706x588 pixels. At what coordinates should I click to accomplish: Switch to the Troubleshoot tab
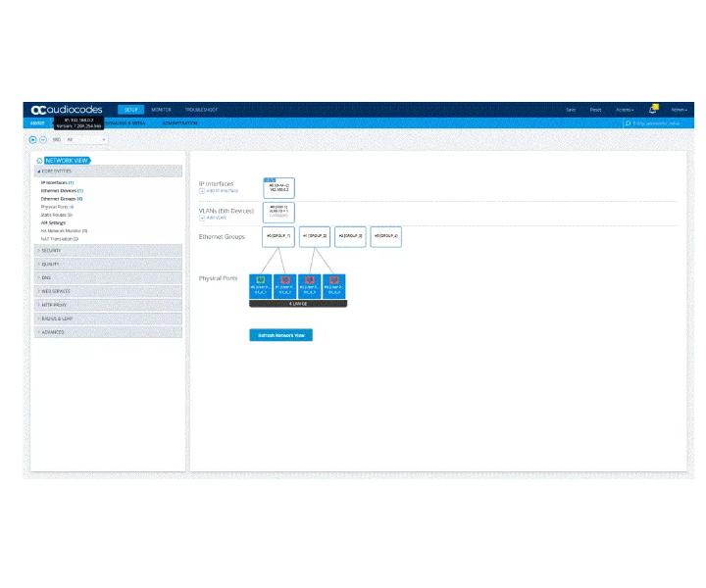click(x=201, y=110)
